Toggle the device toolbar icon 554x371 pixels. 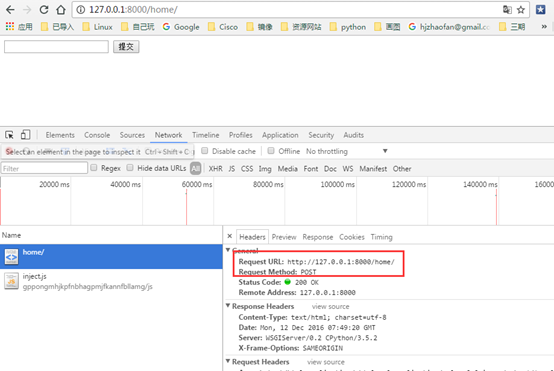tap(25, 135)
